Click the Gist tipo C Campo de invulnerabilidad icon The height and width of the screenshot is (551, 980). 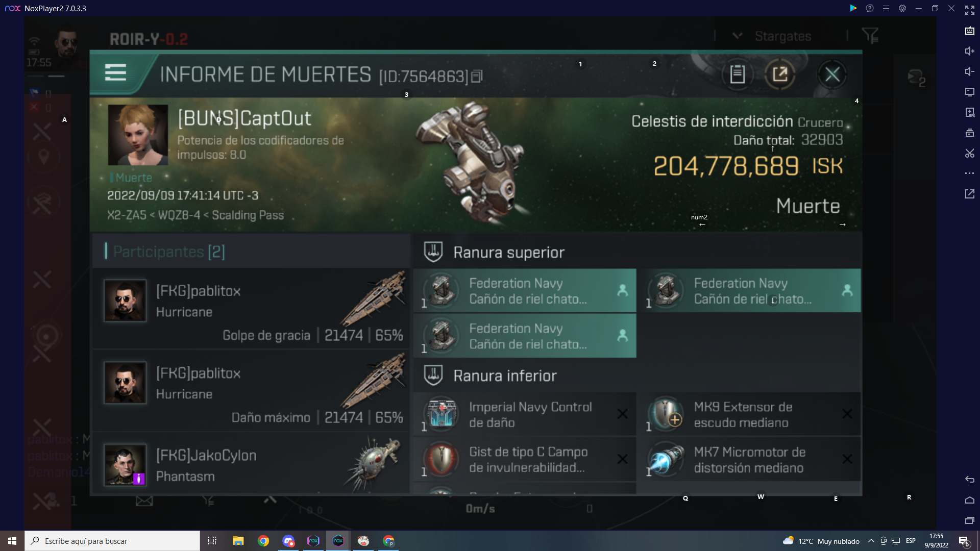pos(441,459)
